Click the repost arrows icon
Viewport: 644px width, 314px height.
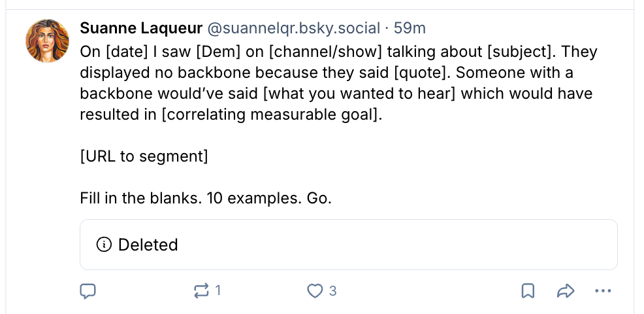pyautogui.click(x=201, y=290)
